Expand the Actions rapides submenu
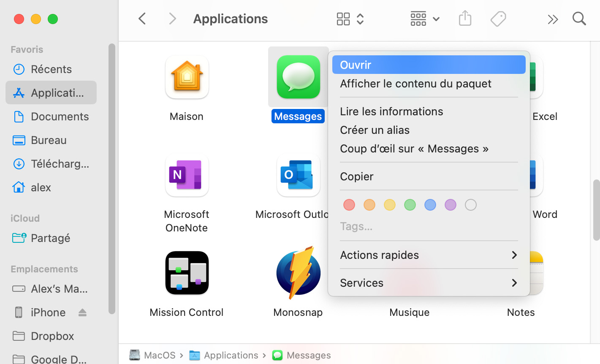The width and height of the screenshot is (600, 364). (x=429, y=255)
